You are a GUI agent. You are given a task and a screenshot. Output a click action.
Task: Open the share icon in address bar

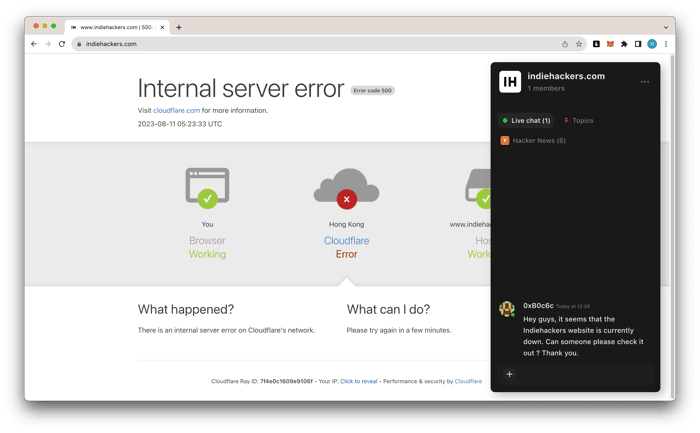coord(565,44)
